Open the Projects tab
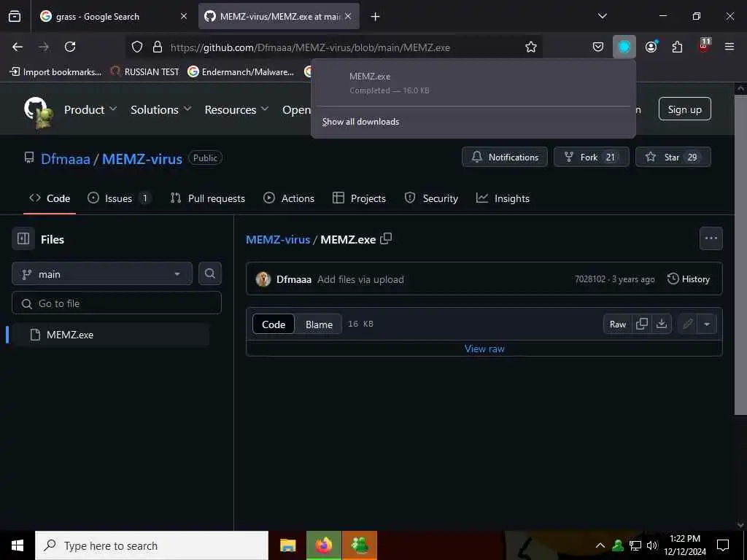This screenshot has width=747, height=560. (x=359, y=198)
